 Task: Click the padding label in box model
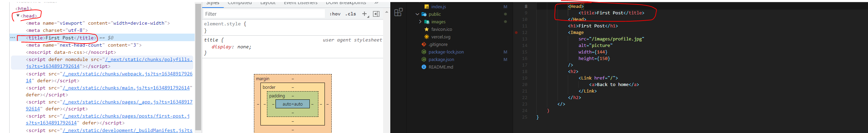tap(277, 96)
